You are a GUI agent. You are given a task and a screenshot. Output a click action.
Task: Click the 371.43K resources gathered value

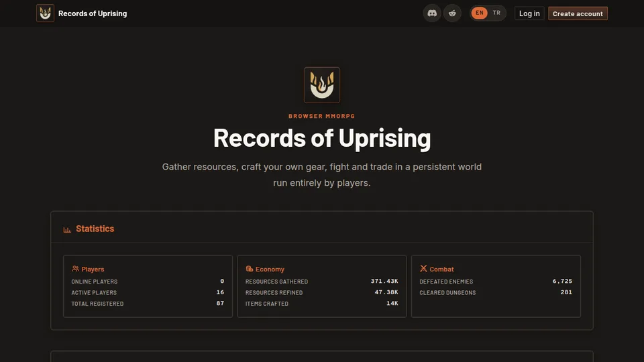[384, 281]
